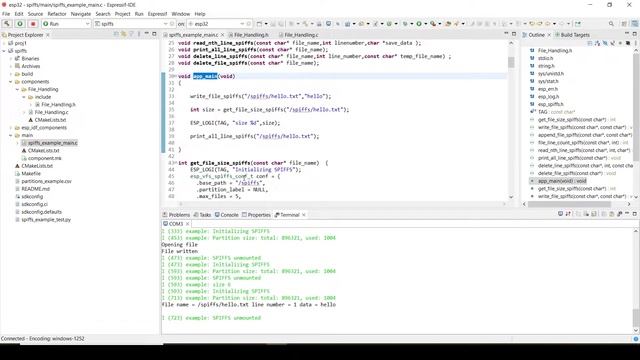Toggle the second Outline toolbar icon
Viewport: 640px width, 360px height.
coord(598,42)
